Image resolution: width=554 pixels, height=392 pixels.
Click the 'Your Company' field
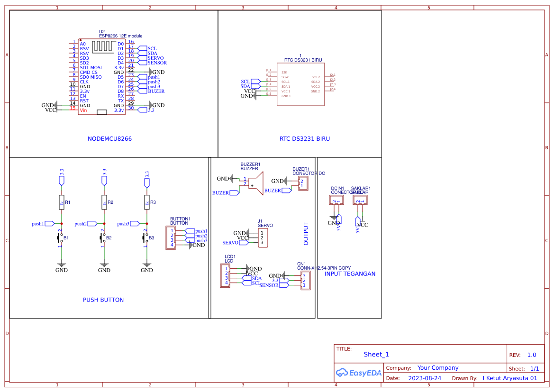tap(438, 368)
